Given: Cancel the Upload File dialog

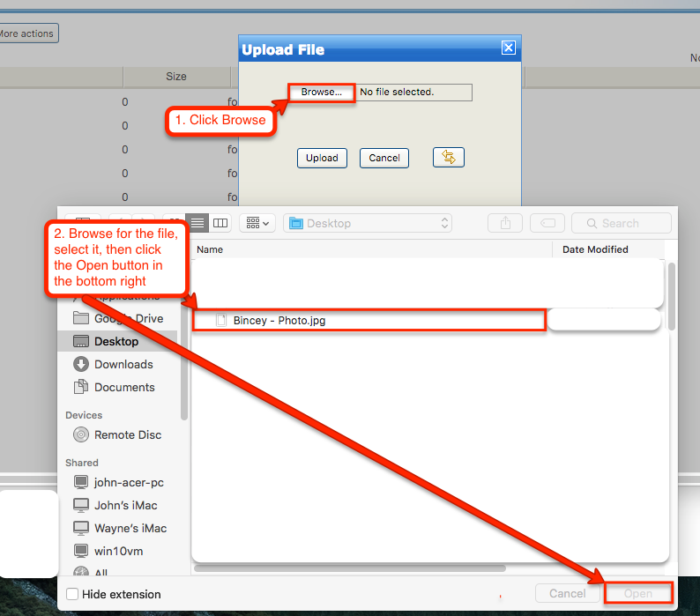Looking at the screenshot, I should tap(384, 158).
